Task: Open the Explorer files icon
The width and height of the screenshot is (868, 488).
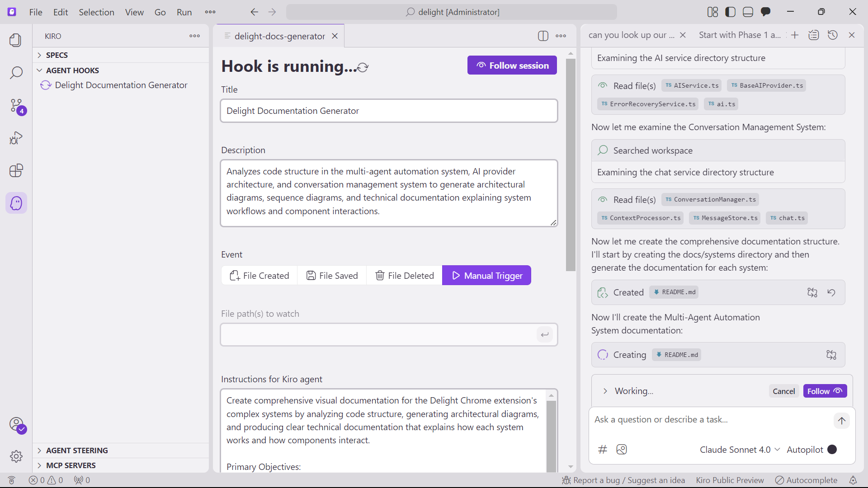Action: (x=16, y=40)
